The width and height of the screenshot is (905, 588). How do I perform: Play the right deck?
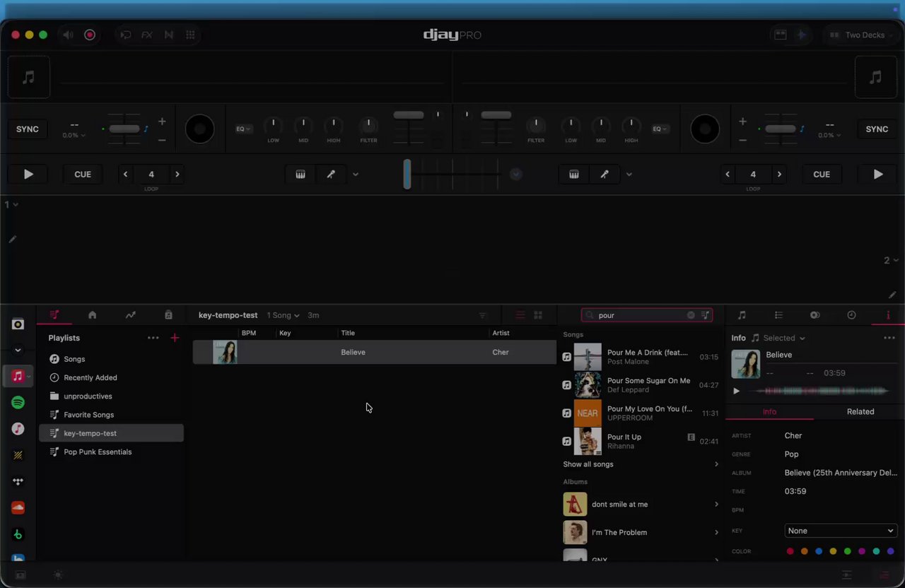pos(877,175)
